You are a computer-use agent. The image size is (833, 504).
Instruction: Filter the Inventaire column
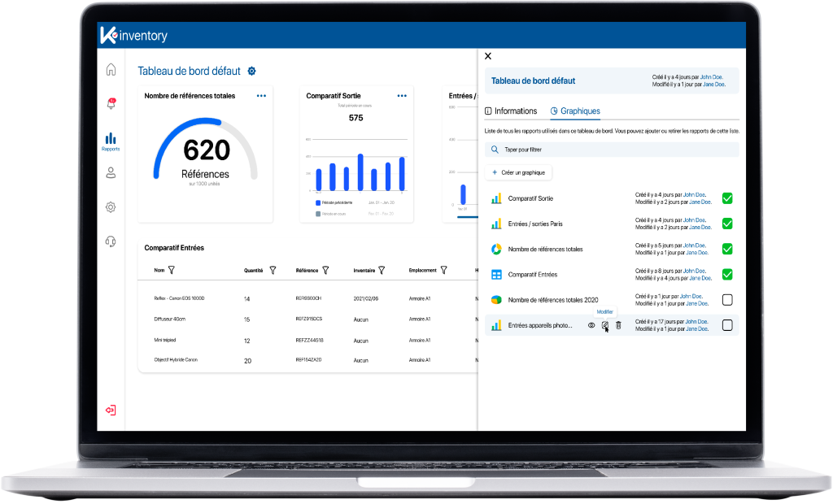(382, 271)
